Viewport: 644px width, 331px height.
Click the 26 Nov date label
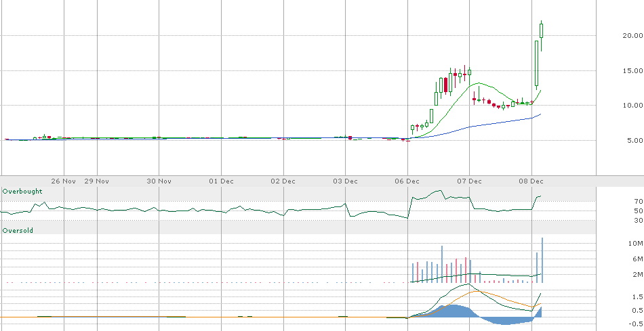pos(64,181)
